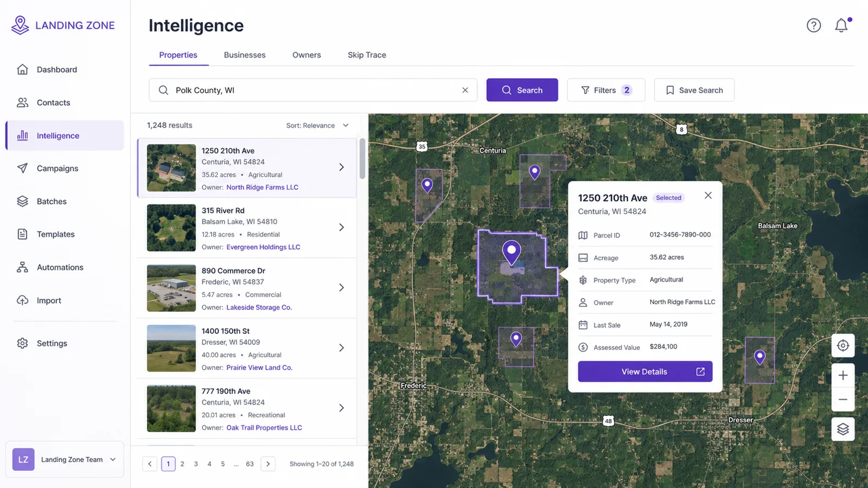Click the Search button
868x488 pixels.
[522, 90]
